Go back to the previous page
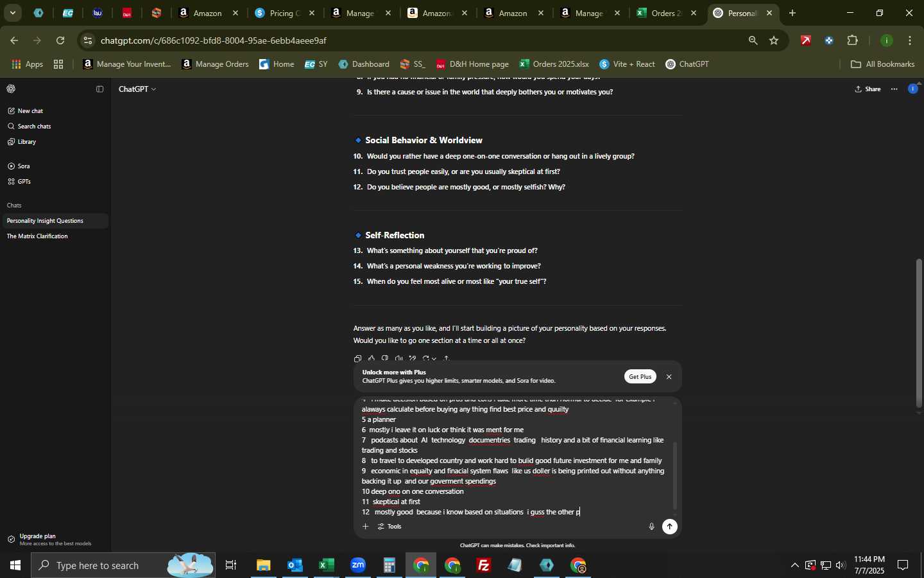The width and height of the screenshot is (924, 578). [14, 40]
